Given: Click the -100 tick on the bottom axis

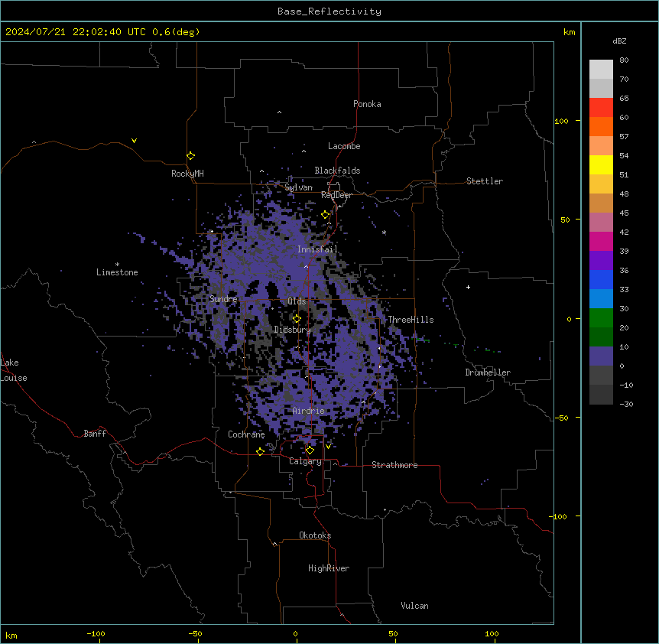Looking at the screenshot, I should coord(96,633).
